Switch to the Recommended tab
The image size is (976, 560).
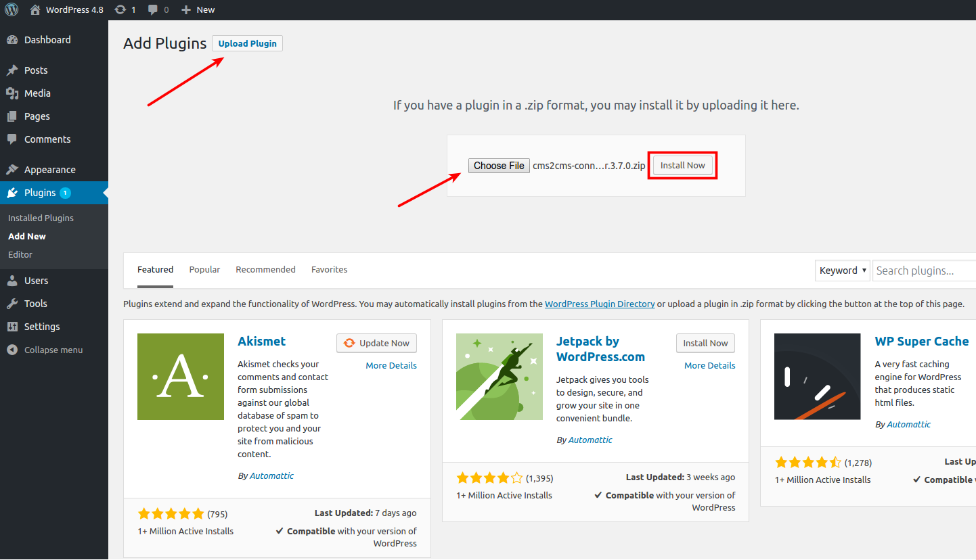265,269
